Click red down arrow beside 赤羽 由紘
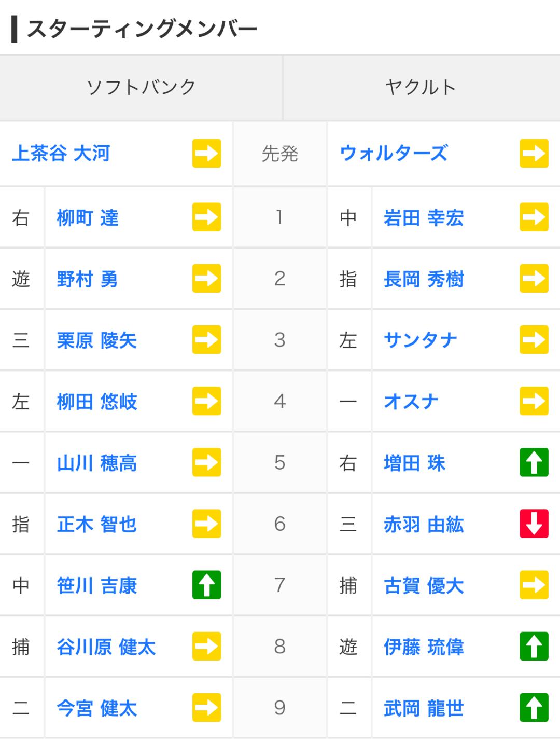Image resolution: width=560 pixels, height=742 pixels. (534, 524)
